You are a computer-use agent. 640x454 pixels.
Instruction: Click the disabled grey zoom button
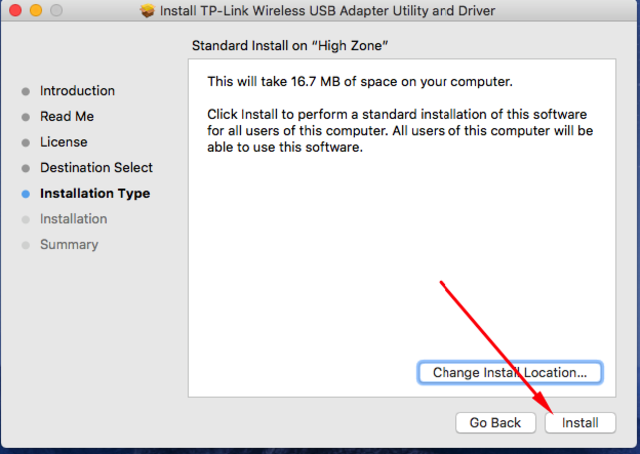pyautogui.click(x=54, y=11)
